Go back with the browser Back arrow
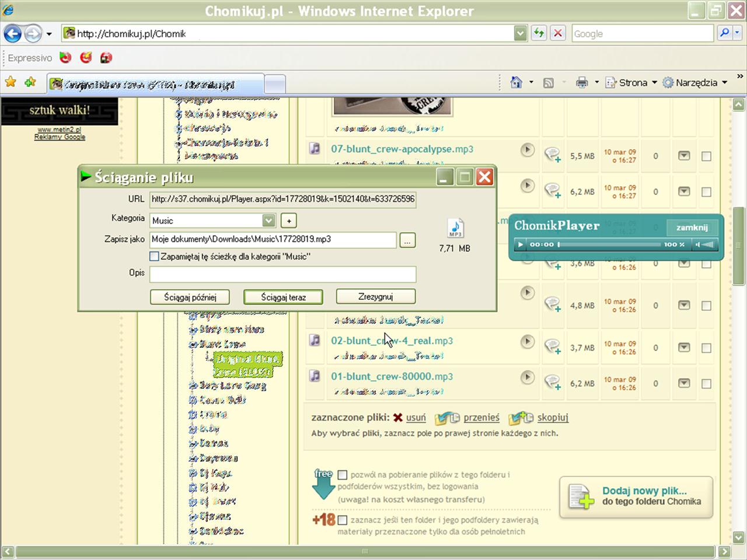This screenshot has height=560, width=747. coord(13,33)
